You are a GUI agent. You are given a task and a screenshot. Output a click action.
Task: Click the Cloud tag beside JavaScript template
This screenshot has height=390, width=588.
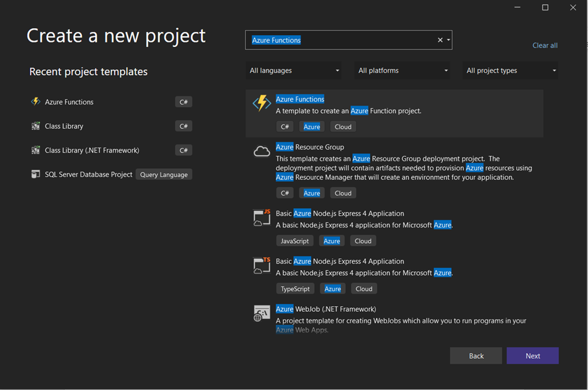(363, 241)
